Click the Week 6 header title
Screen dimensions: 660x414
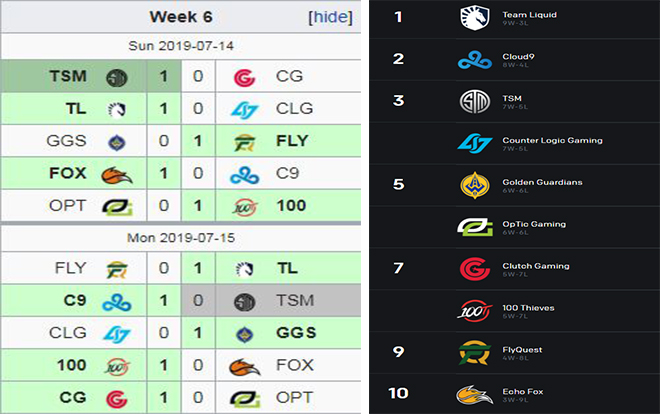[x=180, y=17]
